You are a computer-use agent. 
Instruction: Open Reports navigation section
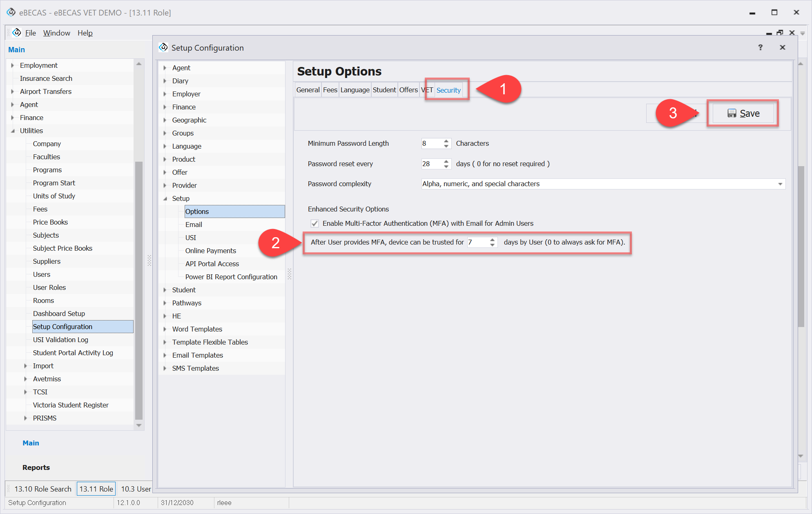coord(36,467)
